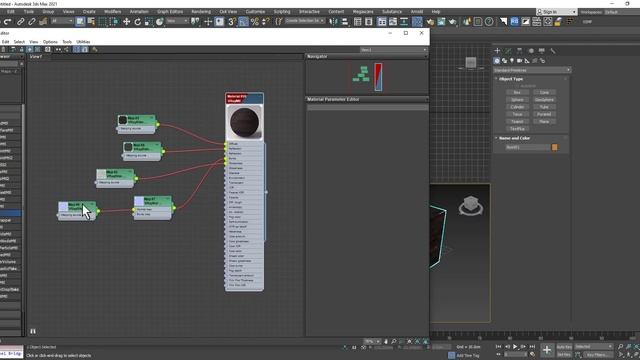Click the Mirror tool icon
This screenshot has width=640, height=360.
click(x=333, y=22)
